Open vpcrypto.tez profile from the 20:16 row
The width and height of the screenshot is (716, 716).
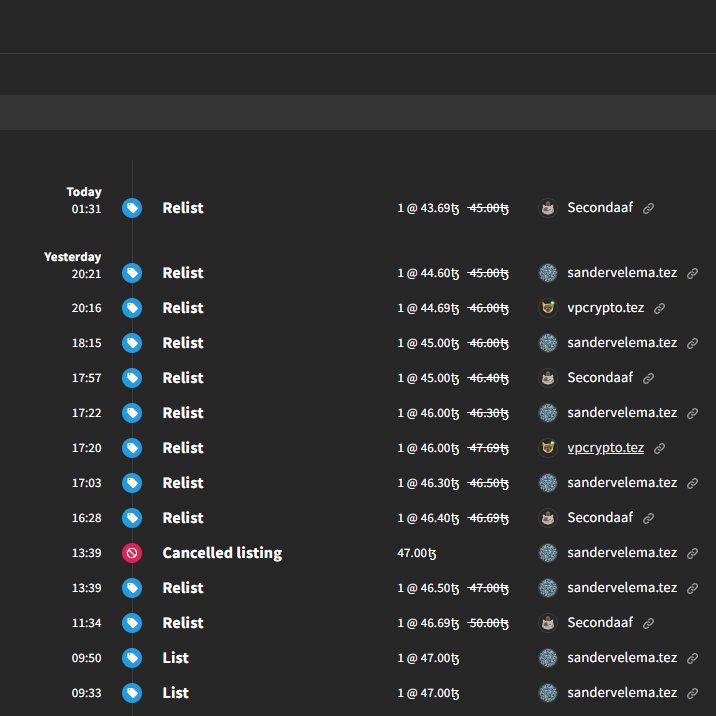pyautogui.click(x=605, y=308)
